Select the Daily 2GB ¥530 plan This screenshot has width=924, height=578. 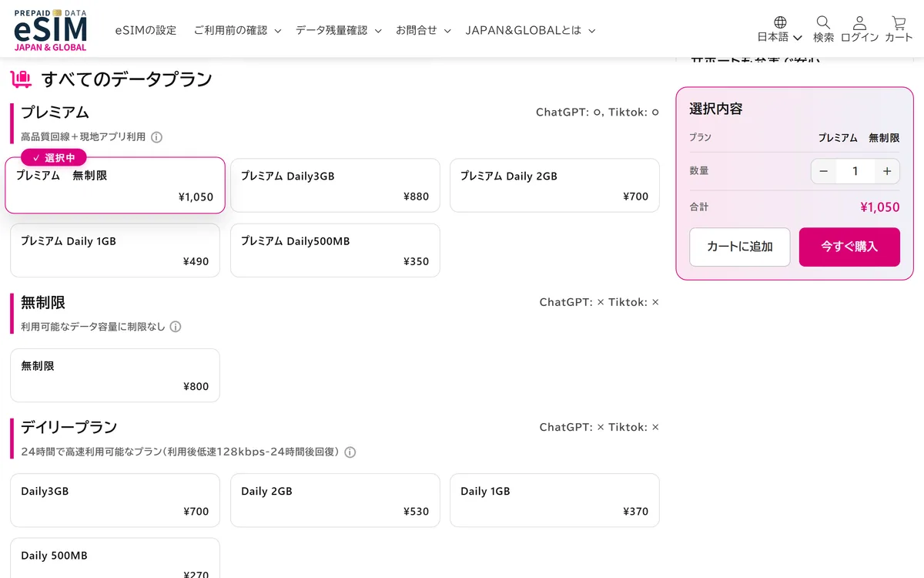tap(335, 500)
